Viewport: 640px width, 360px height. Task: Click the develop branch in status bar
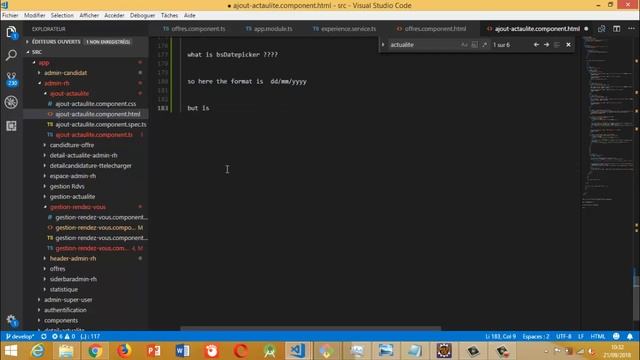pos(20,336)
